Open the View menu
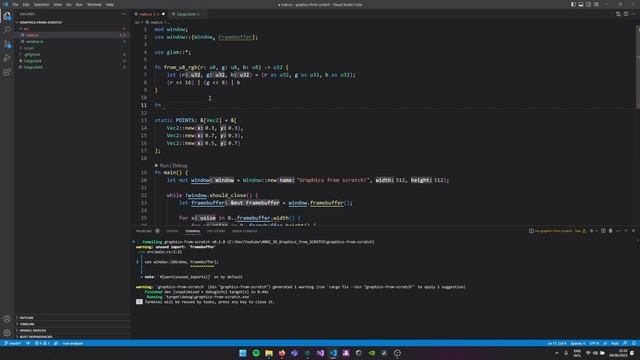Viewport: 640px width, 360px height. (58, 4)
